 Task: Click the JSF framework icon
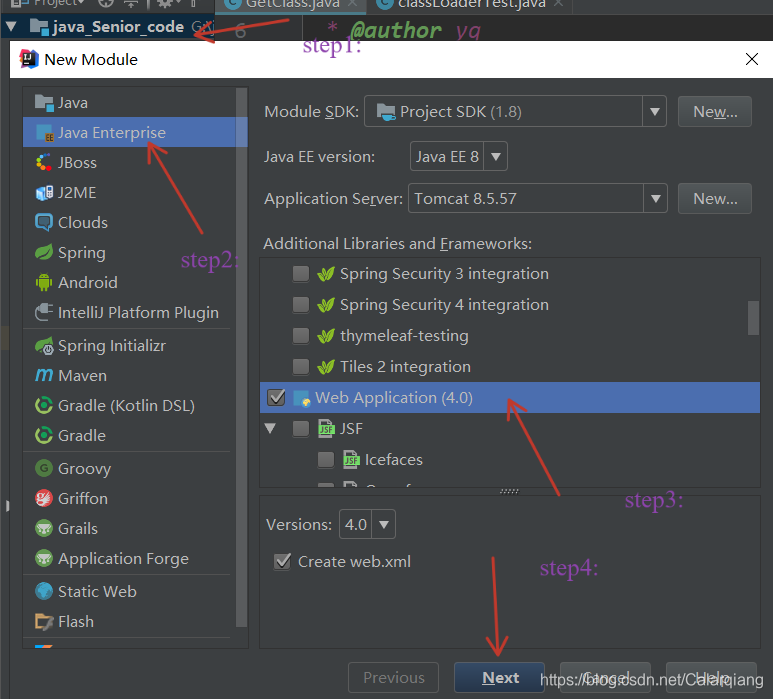click(x=326, y=429)
